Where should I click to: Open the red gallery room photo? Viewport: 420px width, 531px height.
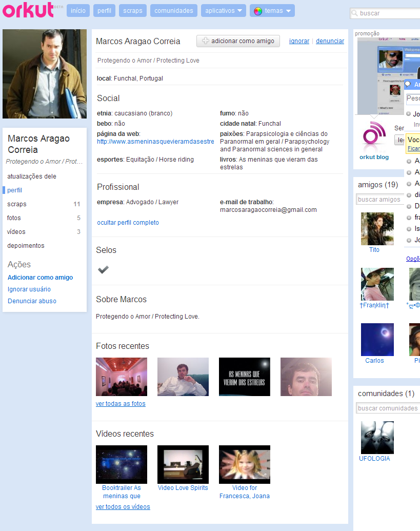(x=122, y=377)
